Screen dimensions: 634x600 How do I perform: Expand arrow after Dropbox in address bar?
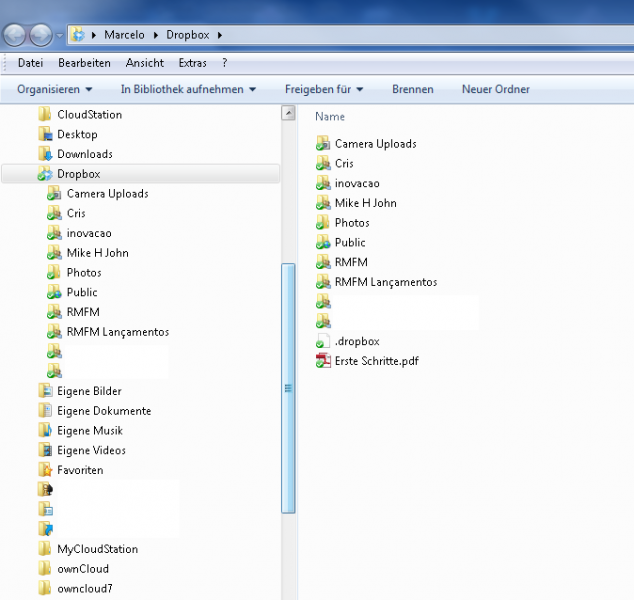[x=220, y=36]
